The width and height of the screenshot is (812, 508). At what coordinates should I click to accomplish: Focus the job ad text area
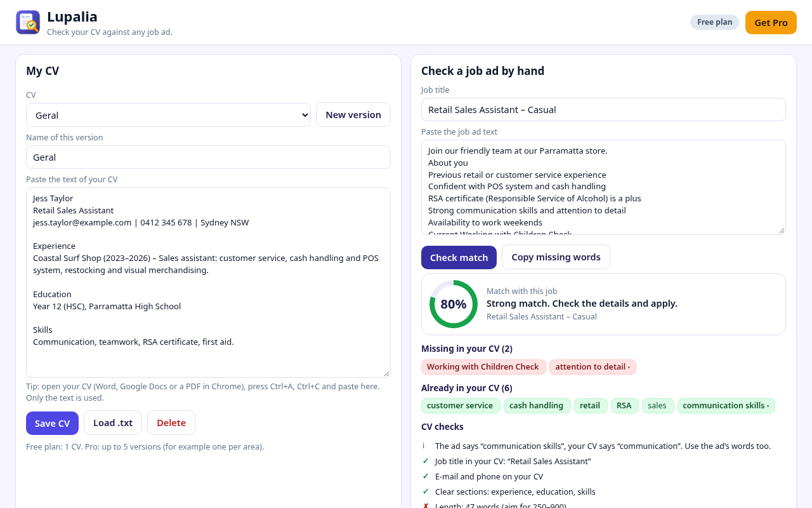tap(603, 187)
